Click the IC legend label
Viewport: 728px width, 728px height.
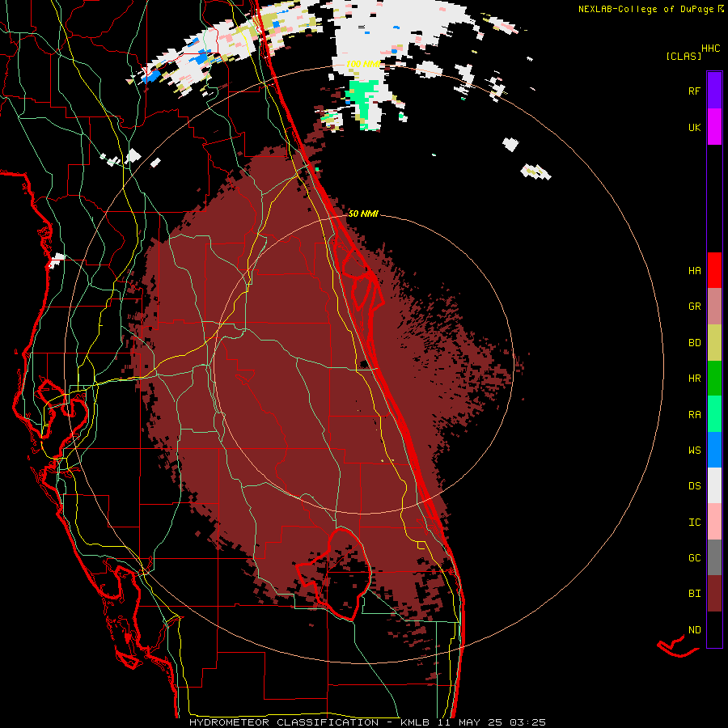pyautogui.click(x=694, y=523)
